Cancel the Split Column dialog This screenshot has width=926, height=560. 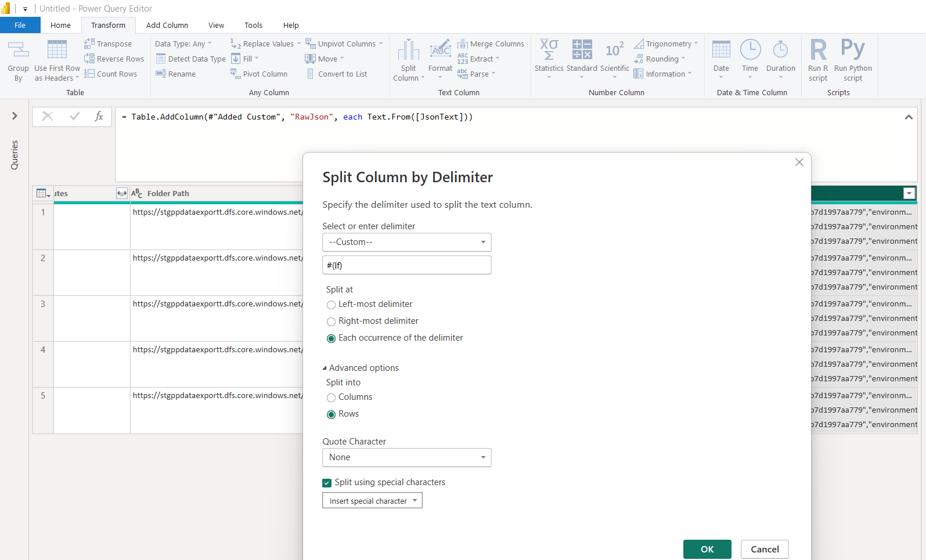point(764,549)
